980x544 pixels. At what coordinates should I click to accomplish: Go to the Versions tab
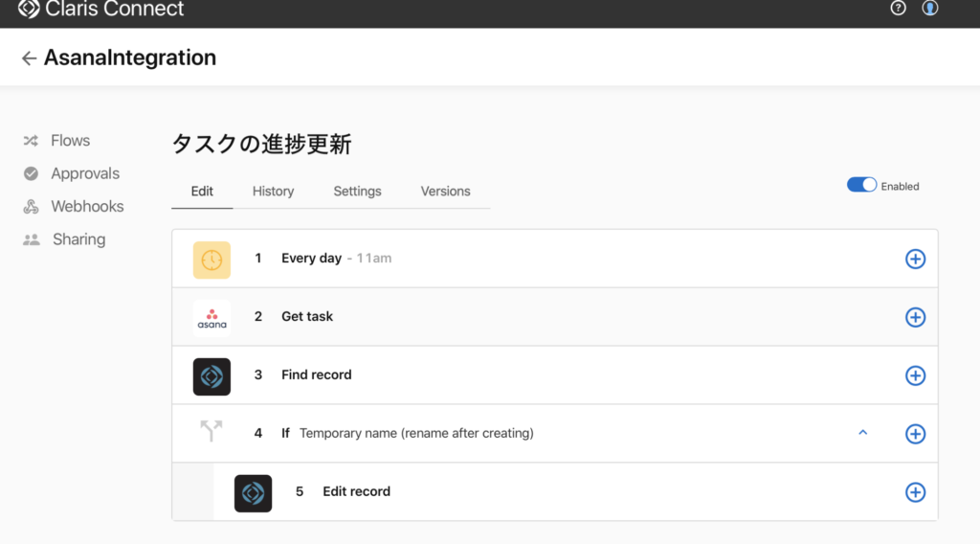click(x=445, y=192)
